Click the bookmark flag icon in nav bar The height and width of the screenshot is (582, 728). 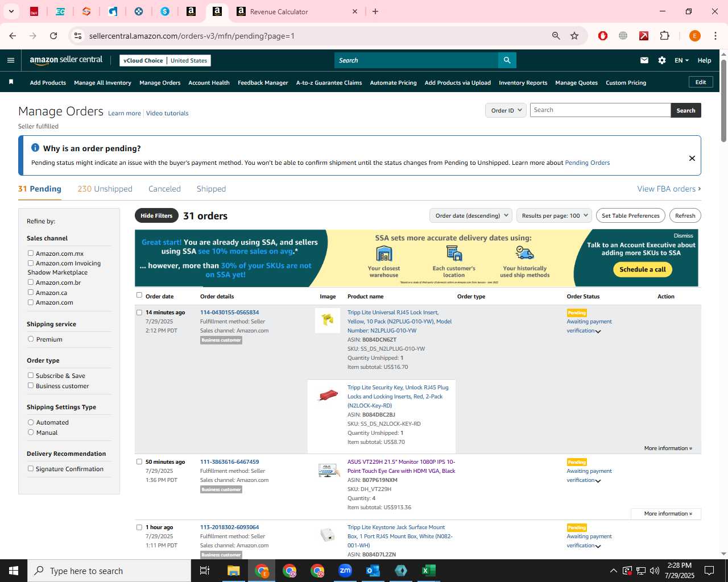click(x=11, y=82)
